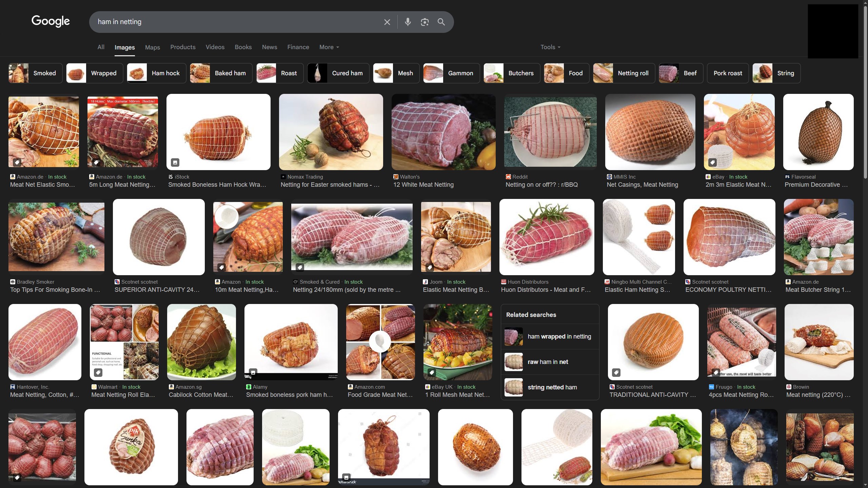Click the iStock licensable badge icon

[x=175, y=162]
